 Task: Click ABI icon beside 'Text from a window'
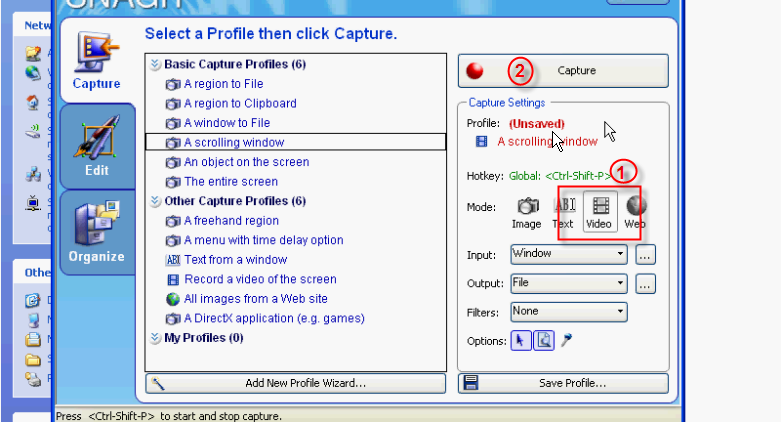click(x=173, y=260)
